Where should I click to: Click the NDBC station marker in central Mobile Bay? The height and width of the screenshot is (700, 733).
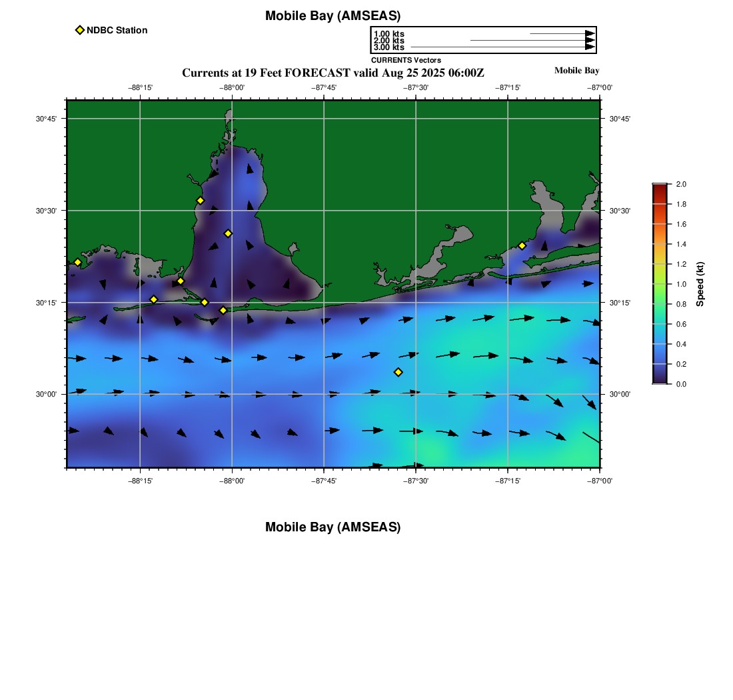[x=228, y=233]
